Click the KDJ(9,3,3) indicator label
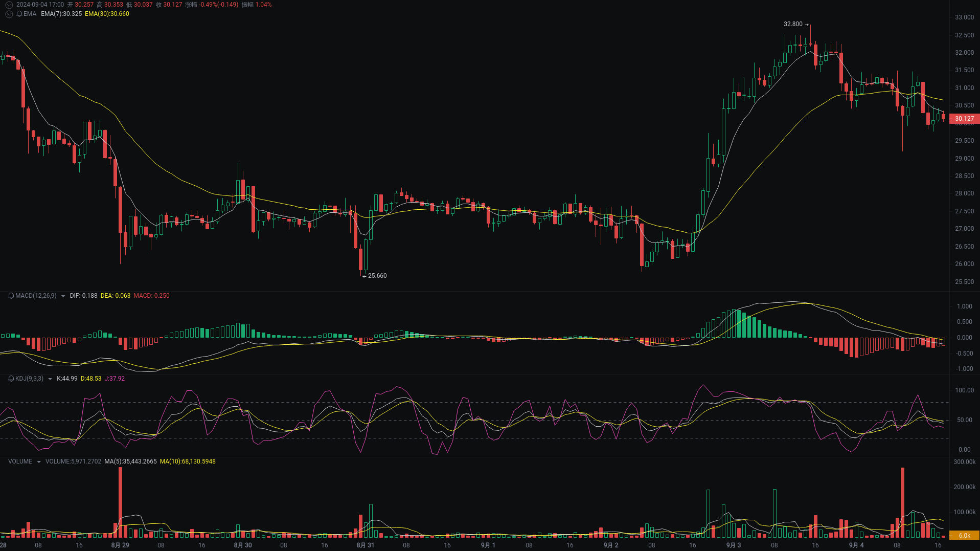980x551 pixels. point(30,379)
